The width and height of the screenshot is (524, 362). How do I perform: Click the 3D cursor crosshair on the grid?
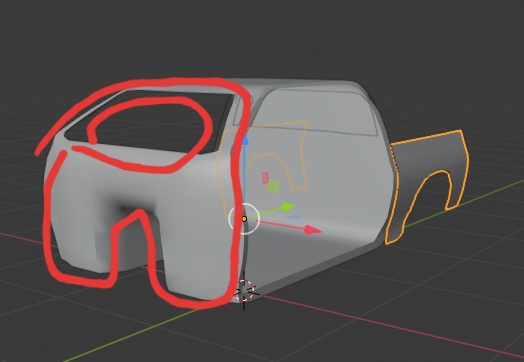(244, 291)
